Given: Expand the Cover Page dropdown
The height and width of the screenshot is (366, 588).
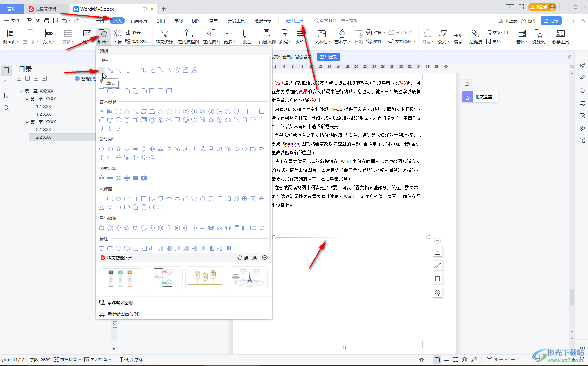Looking at the screenshot, I should tap(11, 37).
